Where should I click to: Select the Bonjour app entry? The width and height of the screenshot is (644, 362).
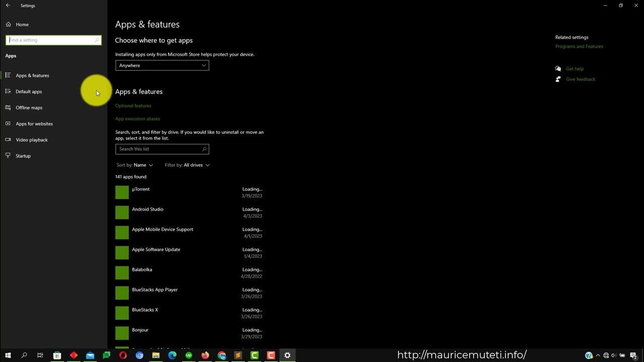point(189,333)
